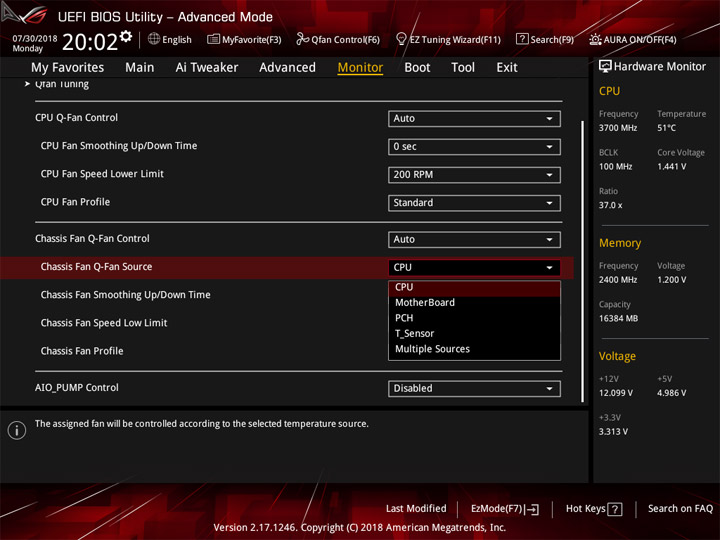Select Chassis Fan Profile row
720x540 pixels.
click(x=82, y=351)
